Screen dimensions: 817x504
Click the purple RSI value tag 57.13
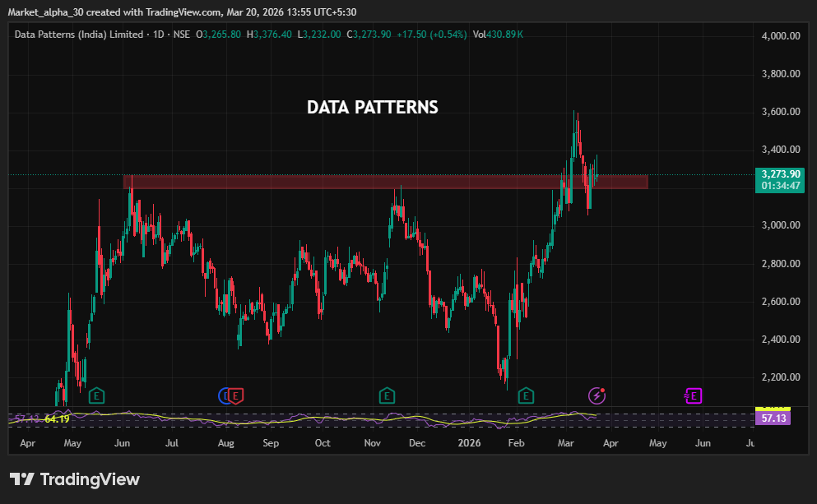773,418
